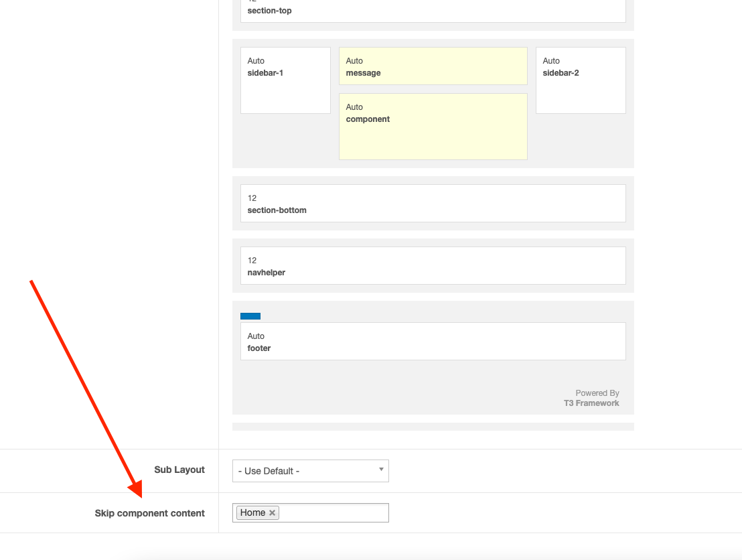Click the navhelper layout row
Image resolution: width=742 pixels, height=560 pixels.
coord(433,266)
